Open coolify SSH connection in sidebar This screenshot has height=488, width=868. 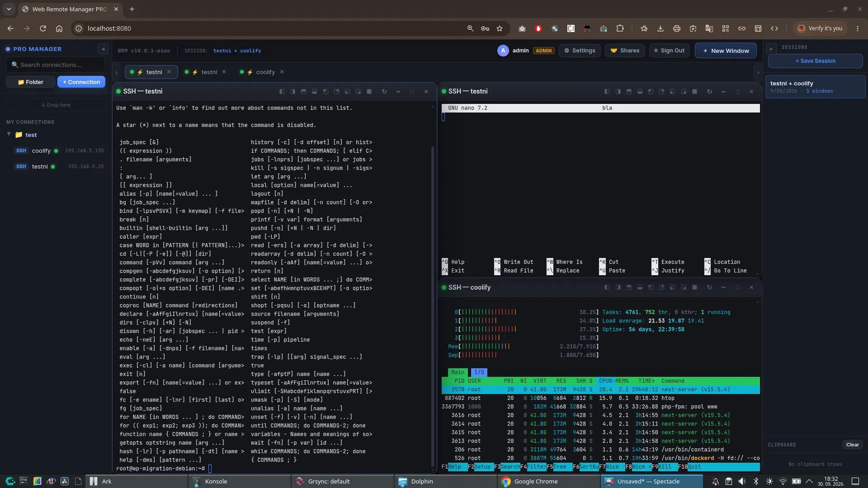pos(59,150)
